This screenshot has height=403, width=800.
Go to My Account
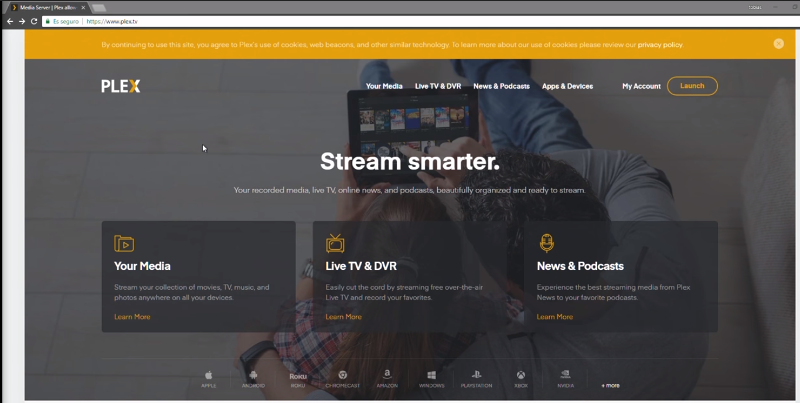coord(641,86)
